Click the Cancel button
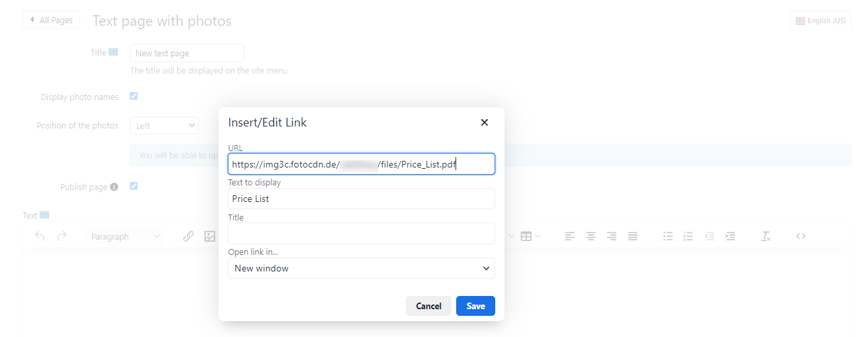 click(x=428, y=306)
